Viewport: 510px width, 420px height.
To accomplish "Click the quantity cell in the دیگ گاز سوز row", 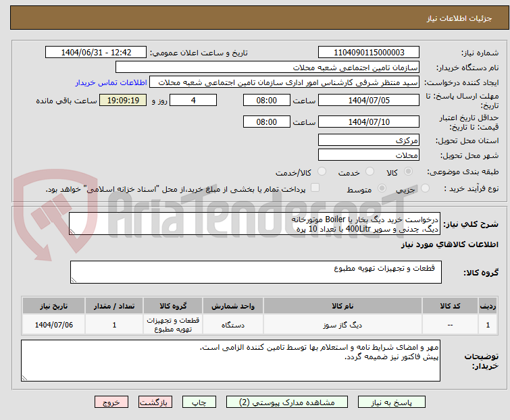I will click(114, 325).
